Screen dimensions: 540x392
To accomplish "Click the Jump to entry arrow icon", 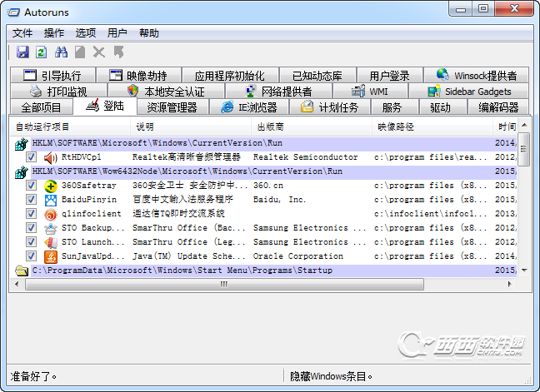I will click(118, 52).
